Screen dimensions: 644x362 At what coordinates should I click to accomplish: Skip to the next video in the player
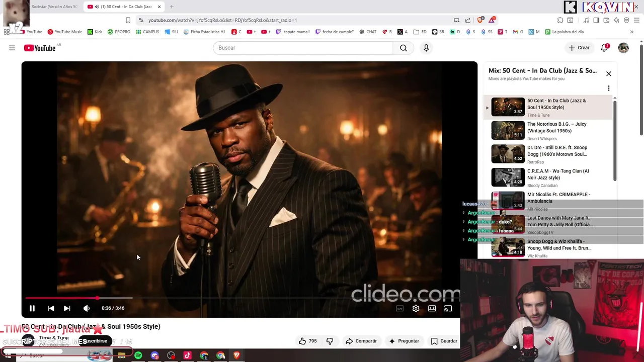[x=67, y=308]
